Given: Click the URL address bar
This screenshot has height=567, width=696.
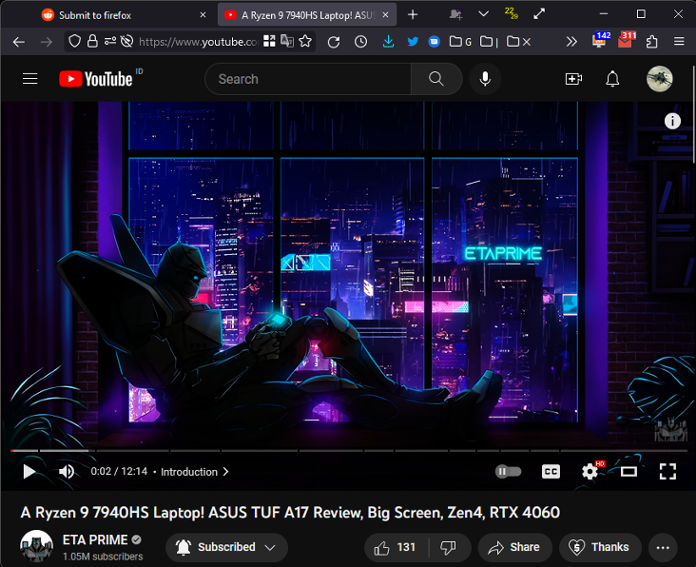Looking at the screenshot, I should coord(198,42).
